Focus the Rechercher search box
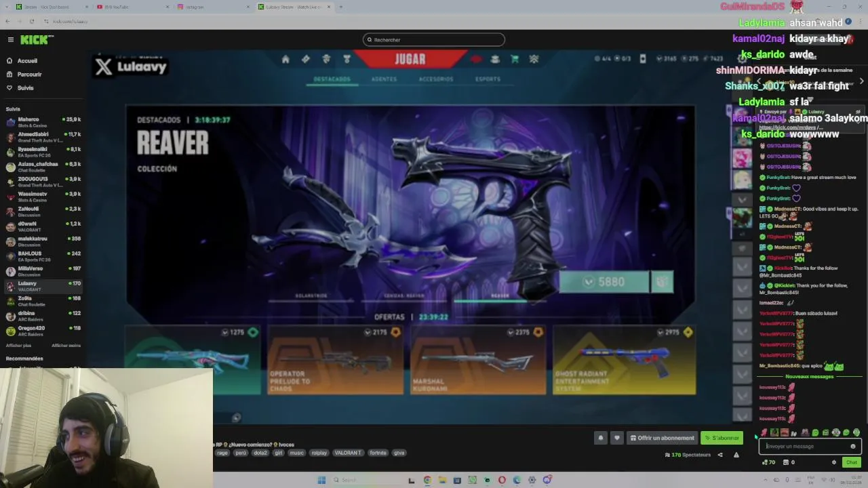Image resolution: width=868 pixels, height=488 pixels. [434, 40]
